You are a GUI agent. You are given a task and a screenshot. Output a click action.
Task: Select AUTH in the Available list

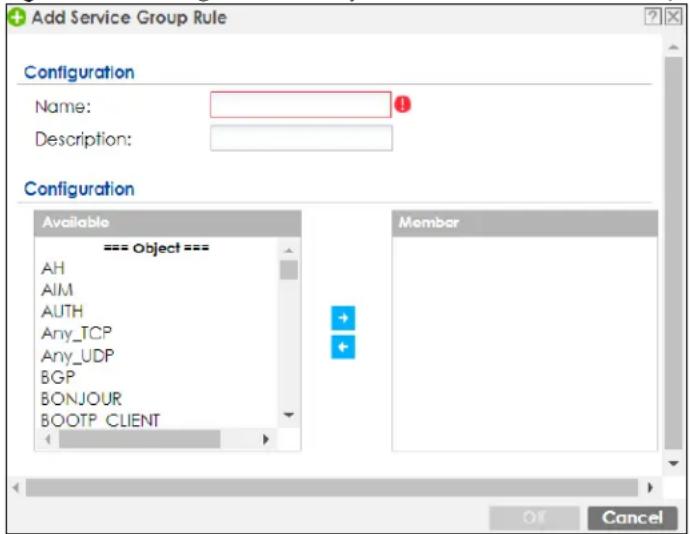tap(62, 311)
